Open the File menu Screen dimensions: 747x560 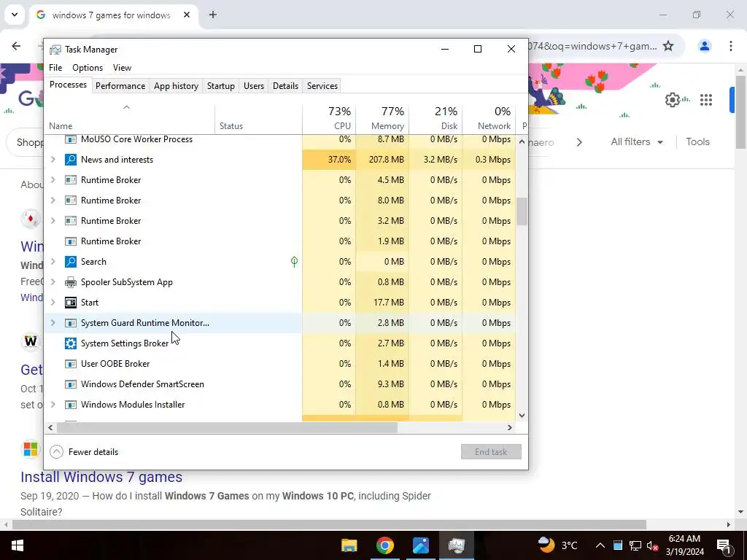[x=55, y=68]
